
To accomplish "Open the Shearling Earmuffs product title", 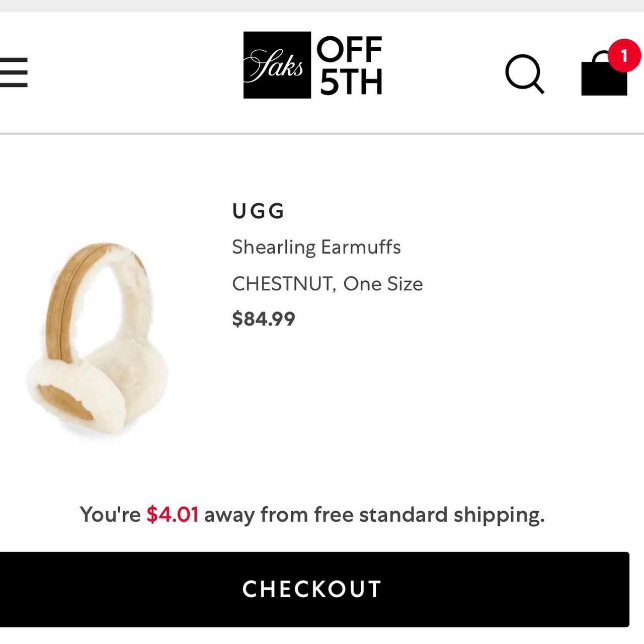I will [316, 247].
